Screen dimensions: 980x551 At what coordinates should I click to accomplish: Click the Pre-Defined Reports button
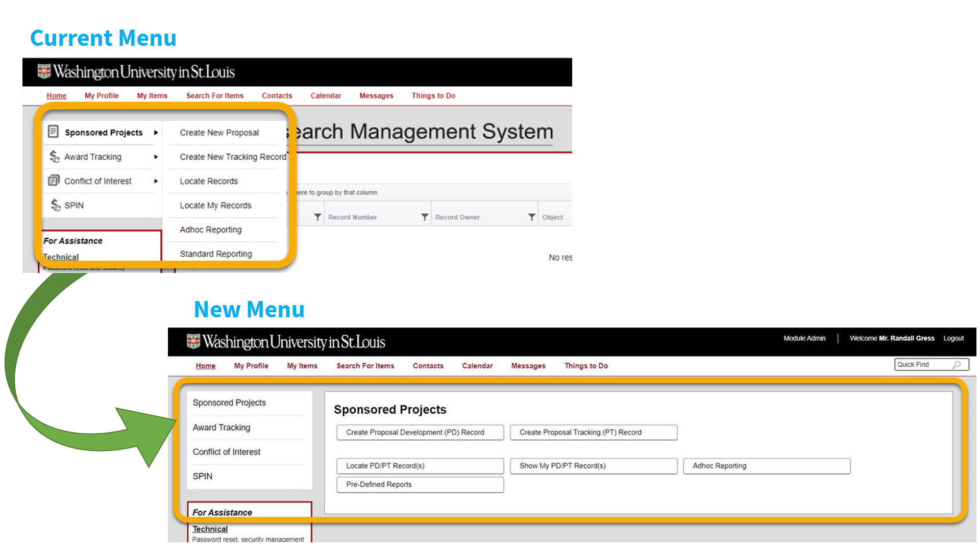click(x=419, y=484)
